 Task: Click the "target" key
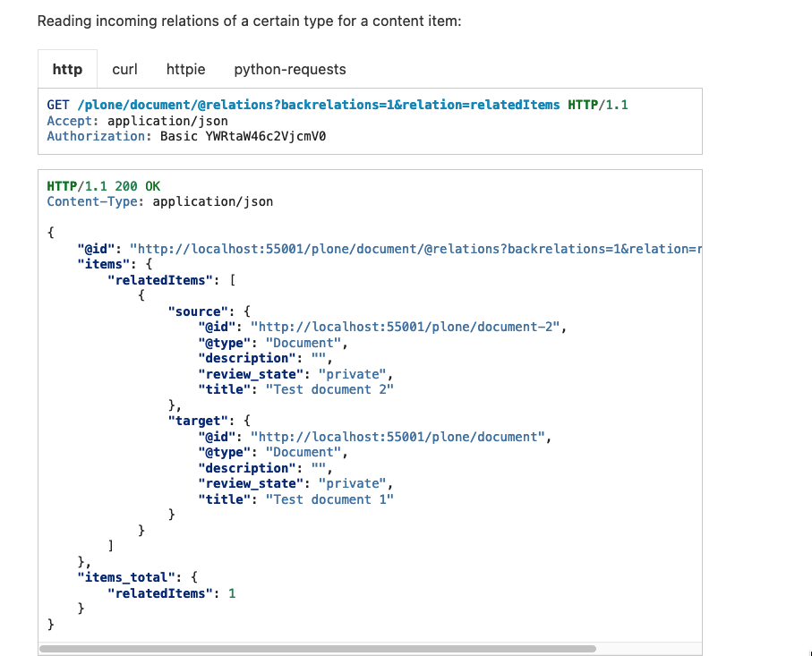click(x=198, y=421)
